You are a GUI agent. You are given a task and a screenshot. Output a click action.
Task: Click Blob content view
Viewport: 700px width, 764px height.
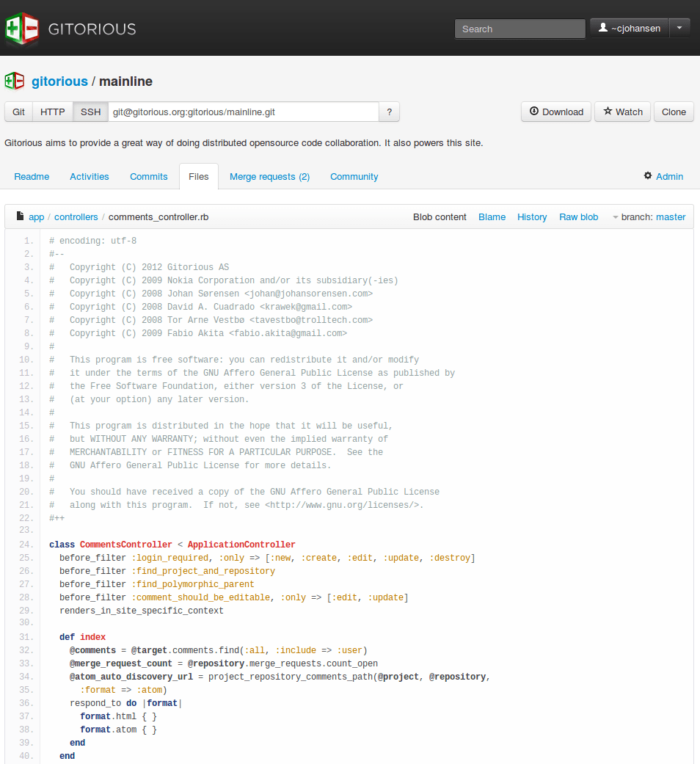[440, 217]
